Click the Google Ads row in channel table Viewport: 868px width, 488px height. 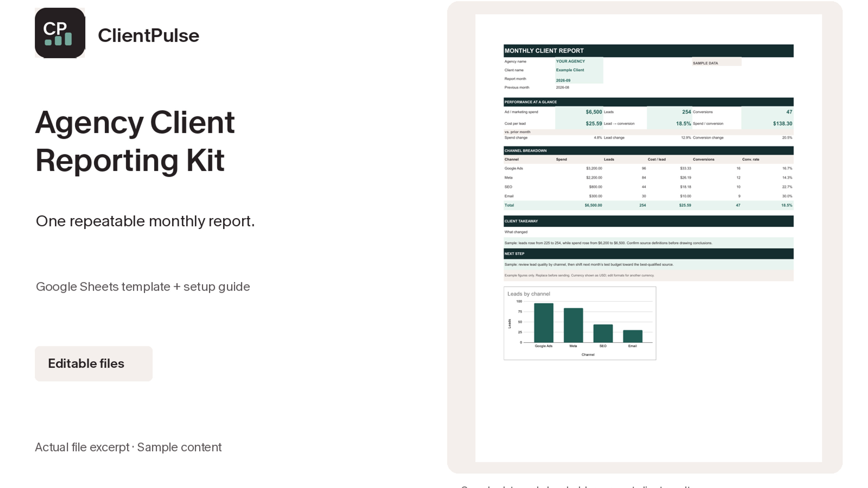point(648,168)
